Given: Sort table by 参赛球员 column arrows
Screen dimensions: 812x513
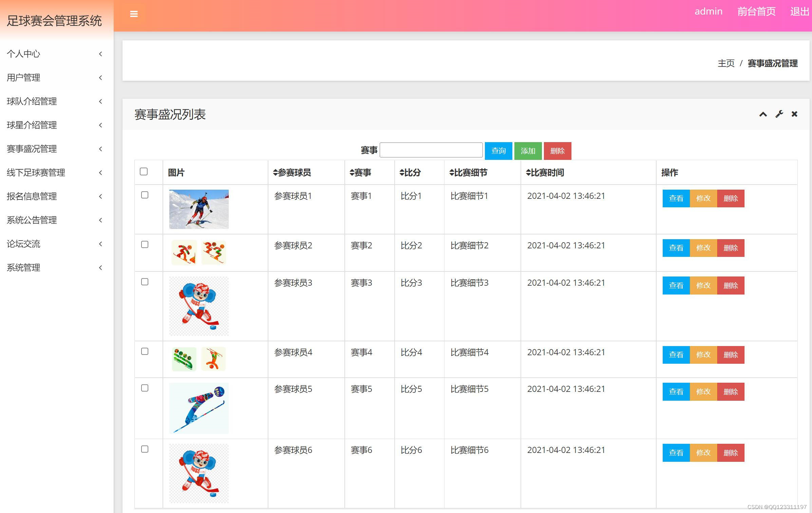Looking at the screenshot, I should tap(275, 173).
